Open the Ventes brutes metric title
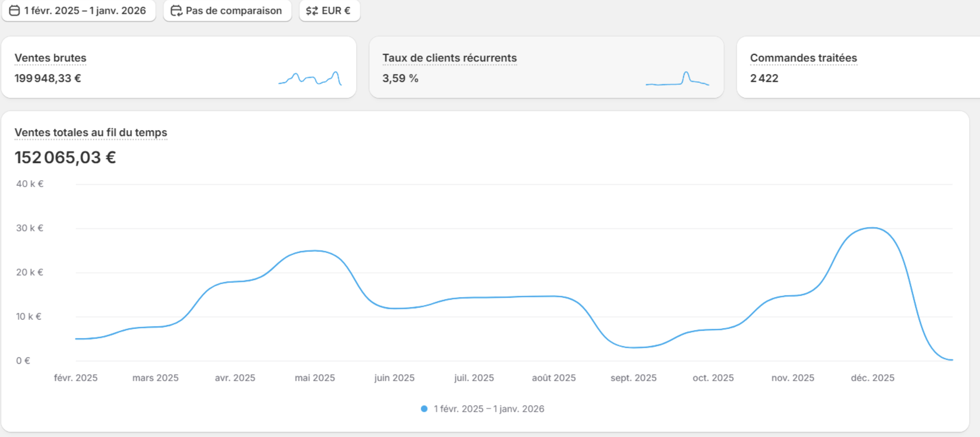 (x=50, y=58)
